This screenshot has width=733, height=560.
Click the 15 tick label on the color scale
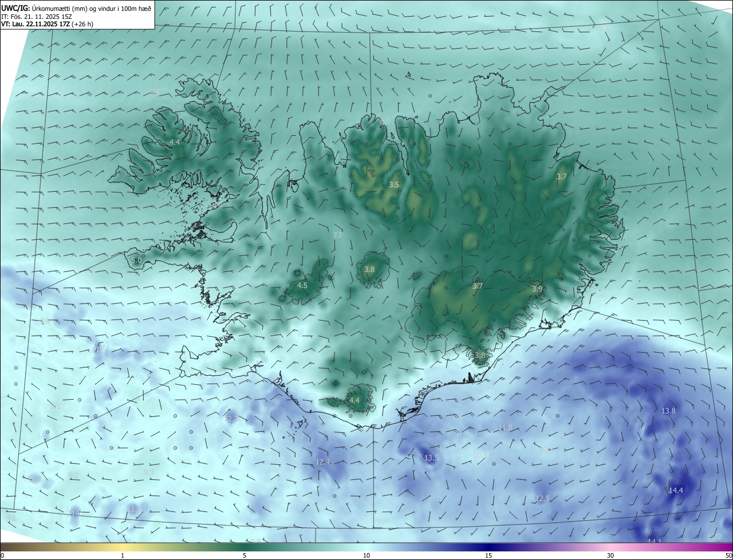pos(488,555)
